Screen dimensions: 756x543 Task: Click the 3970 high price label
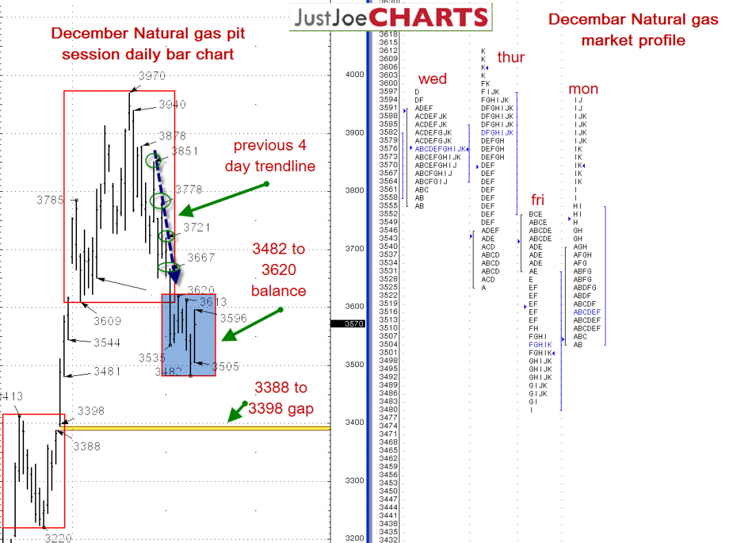(151, 76)
